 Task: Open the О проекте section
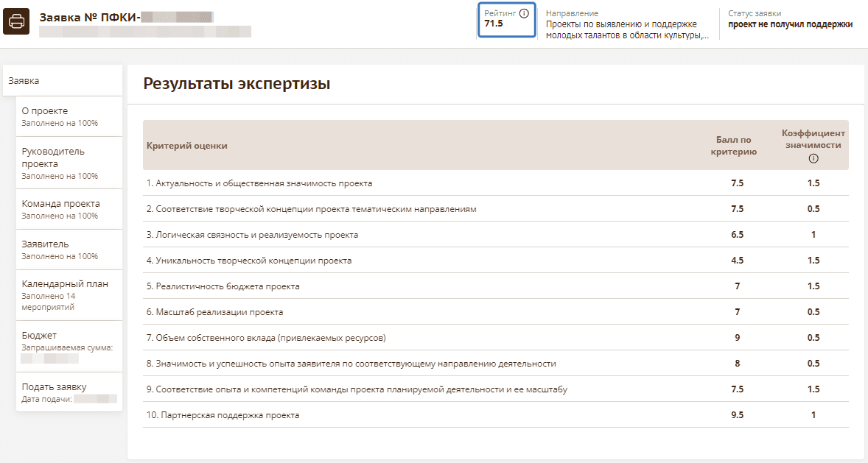(x=45, y=111)
